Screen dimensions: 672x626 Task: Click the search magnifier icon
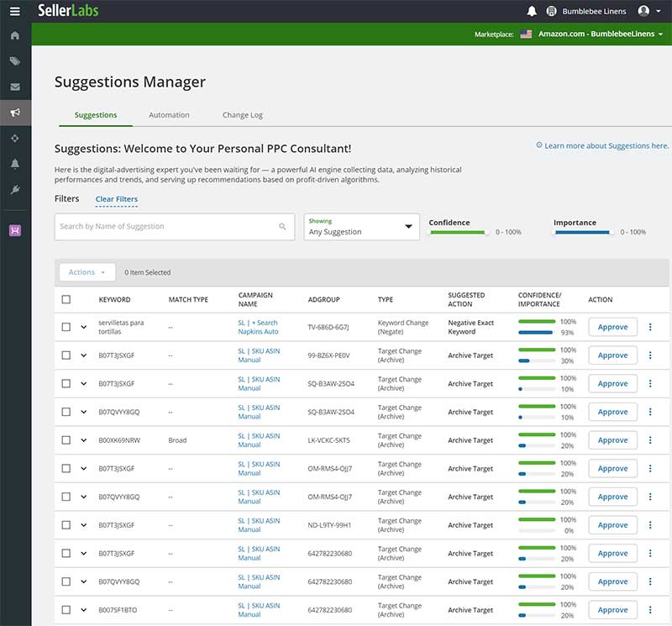pos(282,226)
